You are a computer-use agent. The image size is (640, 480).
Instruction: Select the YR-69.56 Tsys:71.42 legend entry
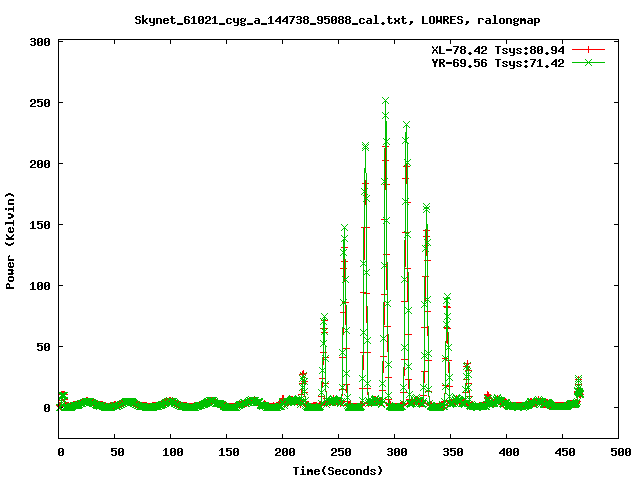click(x=494, y=62)
